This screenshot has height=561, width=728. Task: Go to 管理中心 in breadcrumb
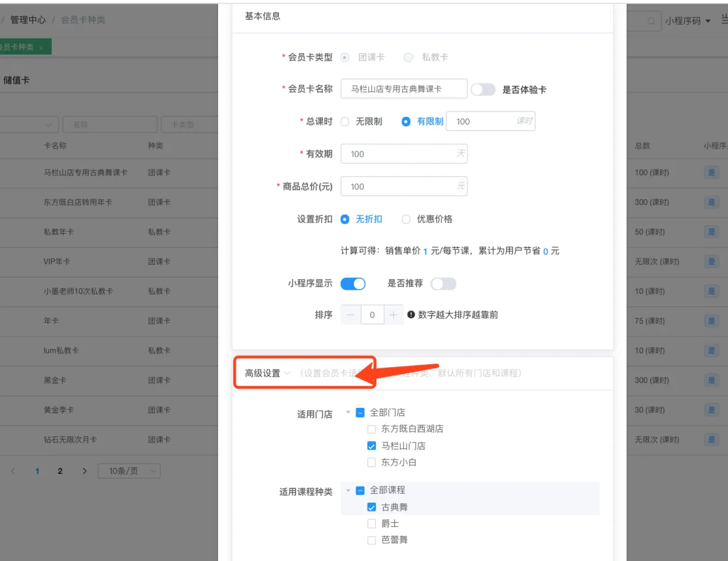(28, 20)
